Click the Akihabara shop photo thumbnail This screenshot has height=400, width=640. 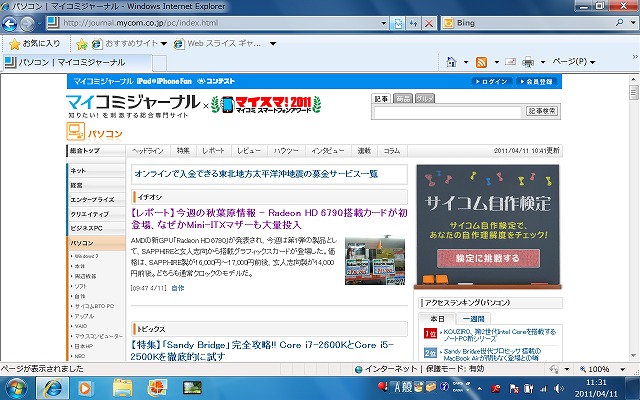point(375,260)
